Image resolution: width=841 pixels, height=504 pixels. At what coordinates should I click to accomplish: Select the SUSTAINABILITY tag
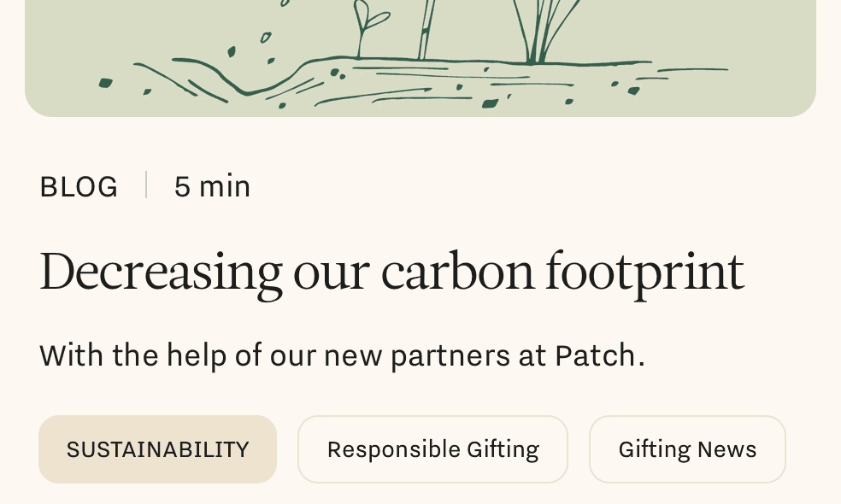157,449
